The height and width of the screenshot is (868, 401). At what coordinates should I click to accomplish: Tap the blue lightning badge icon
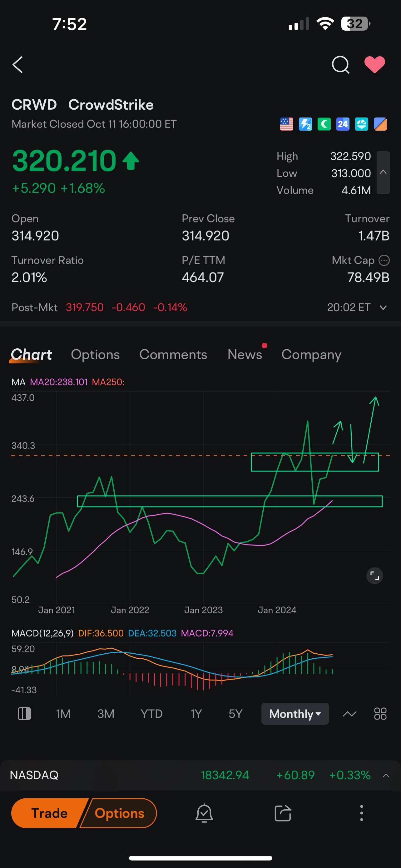[x=305, y=124]
